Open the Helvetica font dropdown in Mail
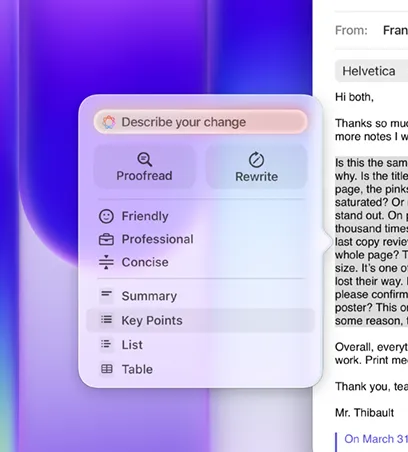Image resolution: width=408 pixels, height=452 pixels. (371, 71)
